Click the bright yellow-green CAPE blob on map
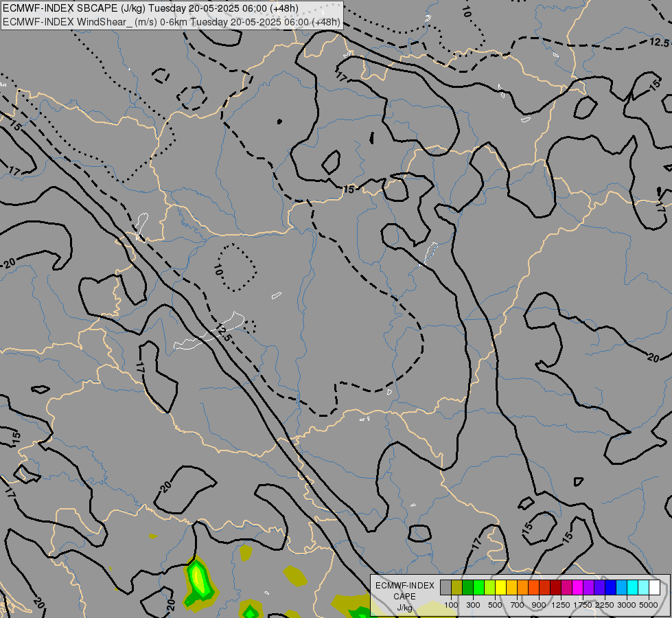This screenshot has height=618, width=672. 198,579
